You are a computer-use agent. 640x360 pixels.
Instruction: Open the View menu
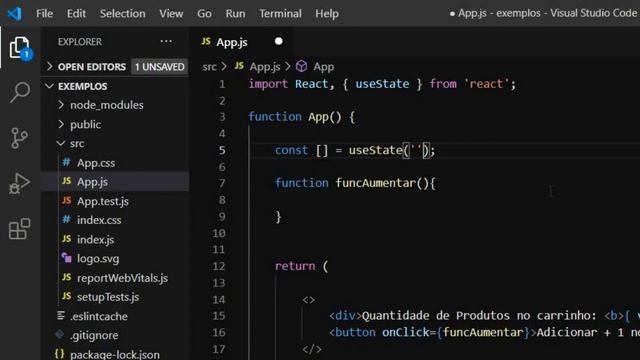[x=171, y=13]
